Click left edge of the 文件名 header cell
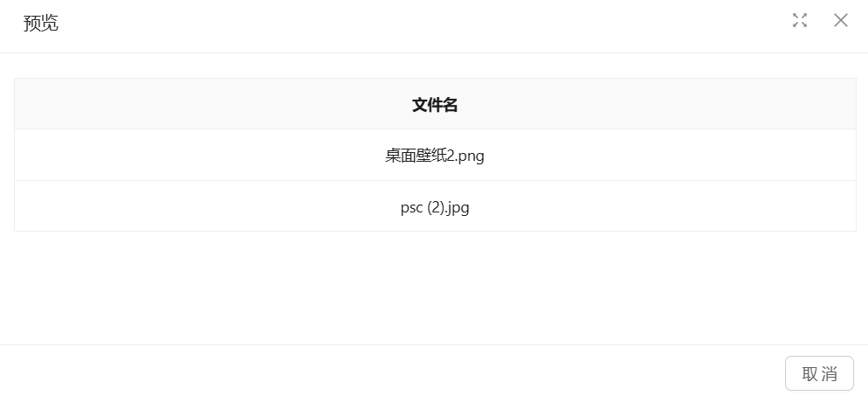Screen dimensions: 868x396 pyautogui.click(x=35, y=105)
